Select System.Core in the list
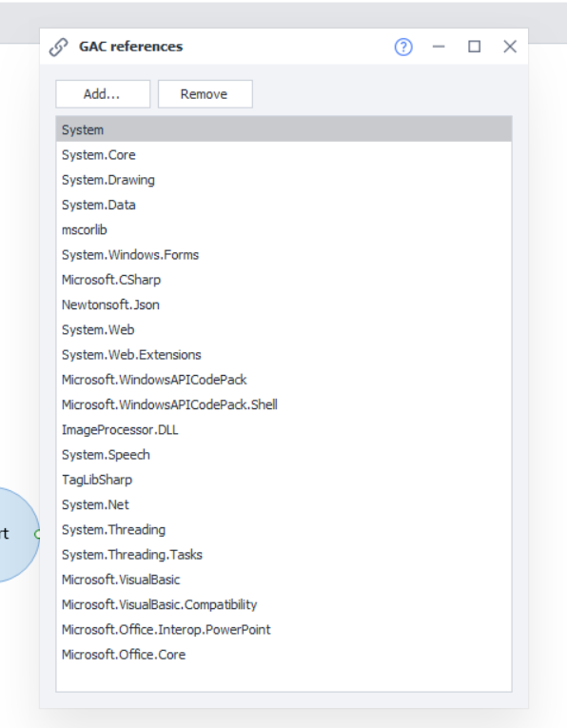 pos(283,154)
